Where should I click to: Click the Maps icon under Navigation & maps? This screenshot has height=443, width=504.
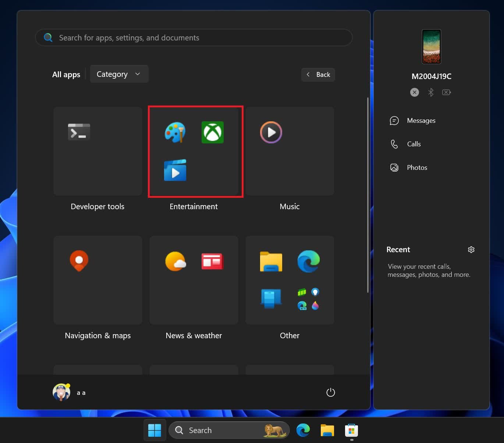click(x=79, y=261)
